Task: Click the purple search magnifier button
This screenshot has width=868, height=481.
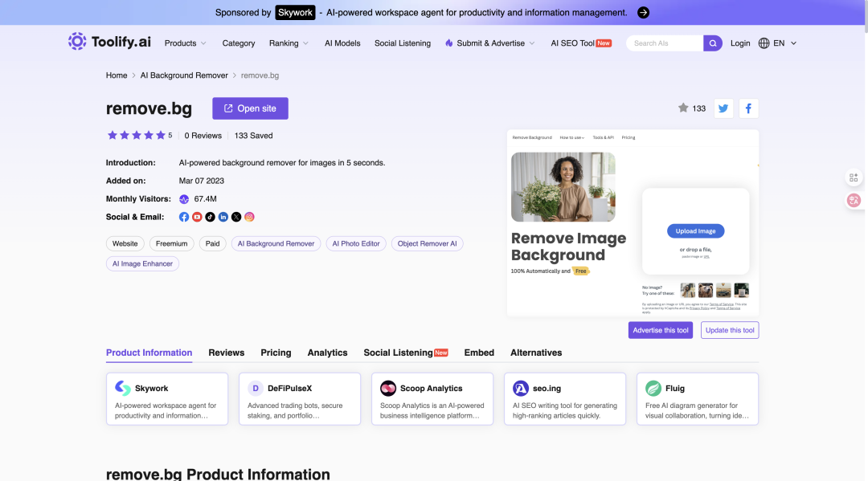Action: 712,43
